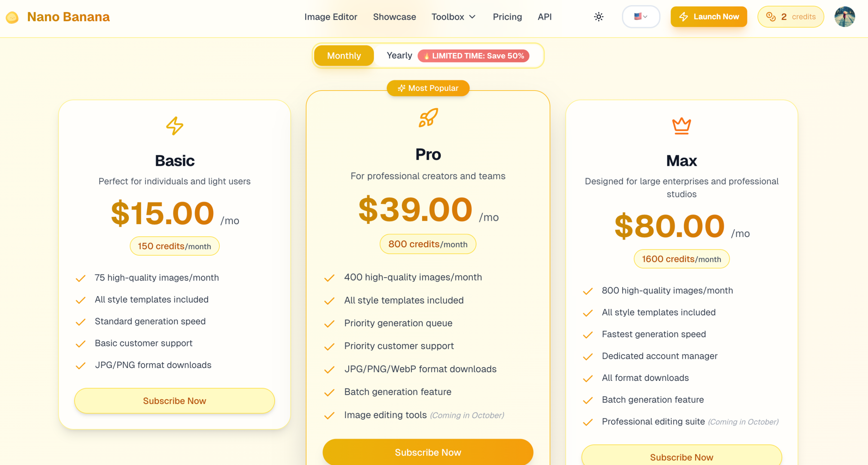Click the Most Popular badge
Image resolution: width=868 pixels, height=465 pixels.
(428, 88)
